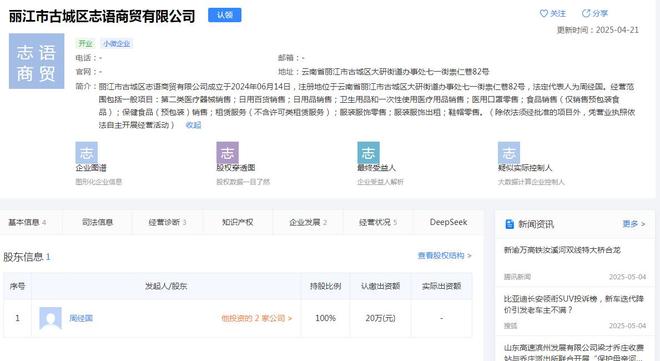
Task: Click the 小微企业 tag
Action: [117, 43]
